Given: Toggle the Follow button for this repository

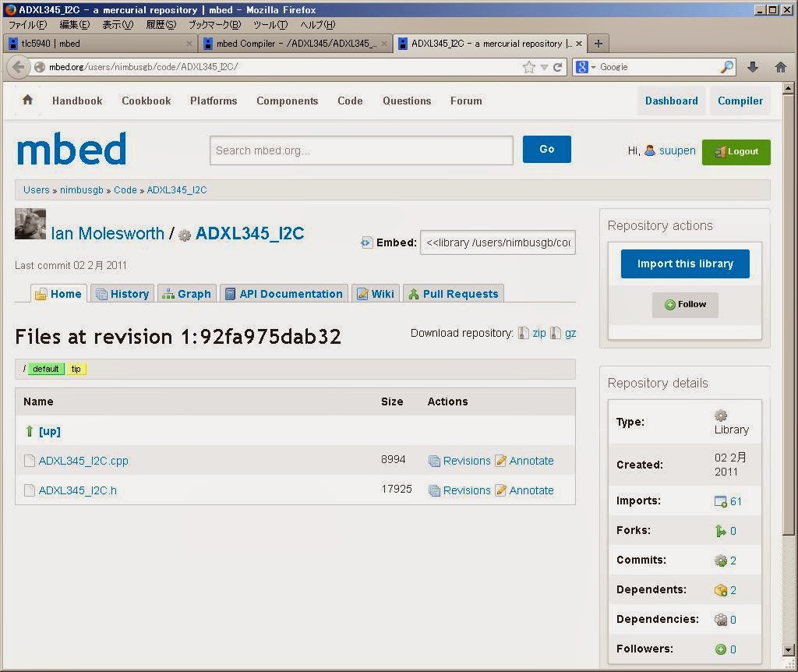Looking at the screenshot, I should 685,305.
